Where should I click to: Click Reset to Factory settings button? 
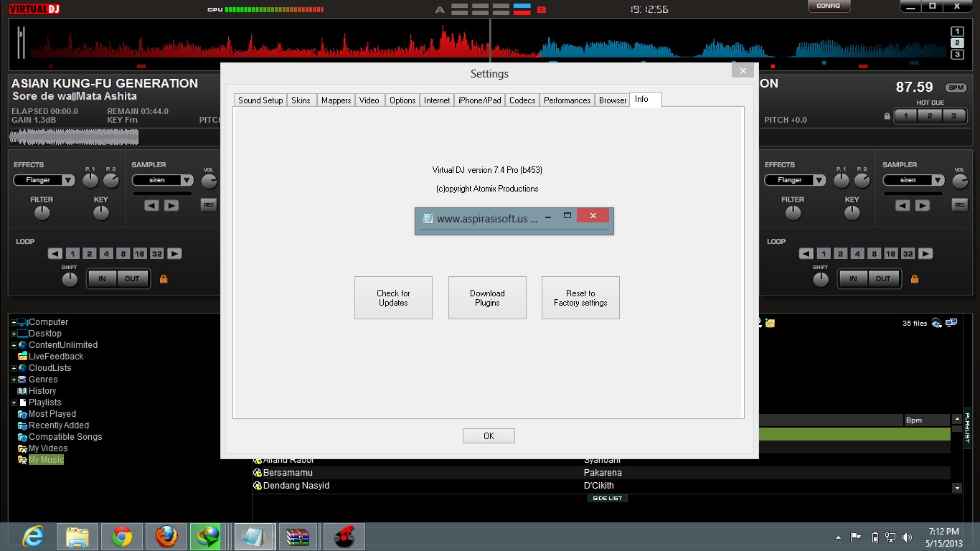[580, 298]
